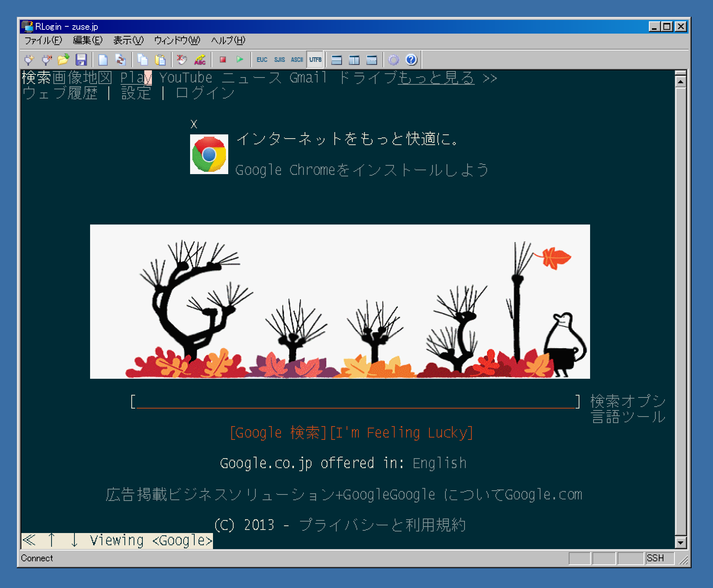Open the 表示(V) menu

(128, 40)
